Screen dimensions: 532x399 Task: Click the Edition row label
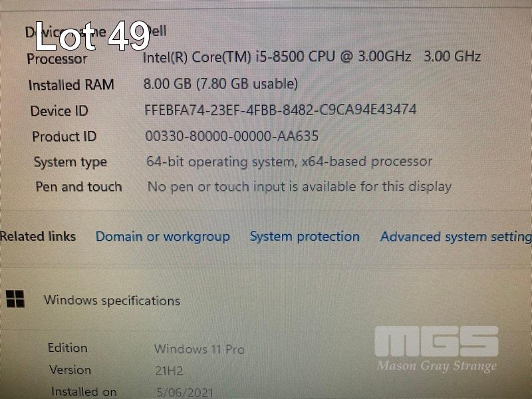click(68, 348)
